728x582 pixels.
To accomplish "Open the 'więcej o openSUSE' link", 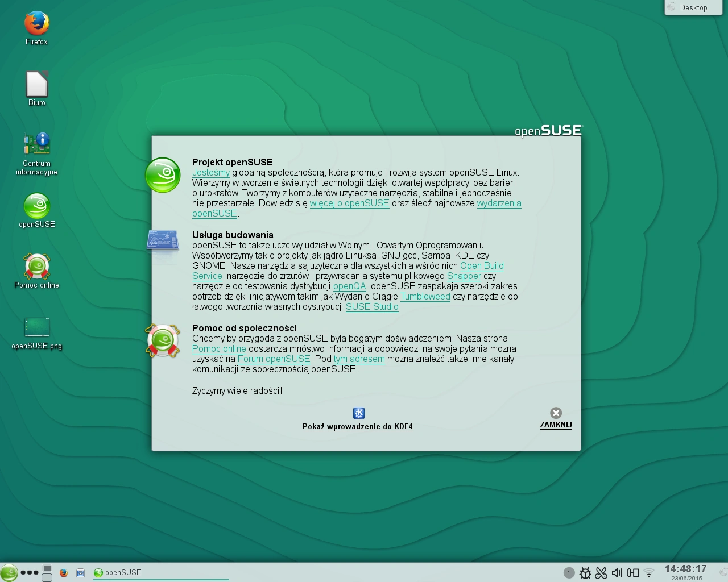I will [x=349, y=203].
